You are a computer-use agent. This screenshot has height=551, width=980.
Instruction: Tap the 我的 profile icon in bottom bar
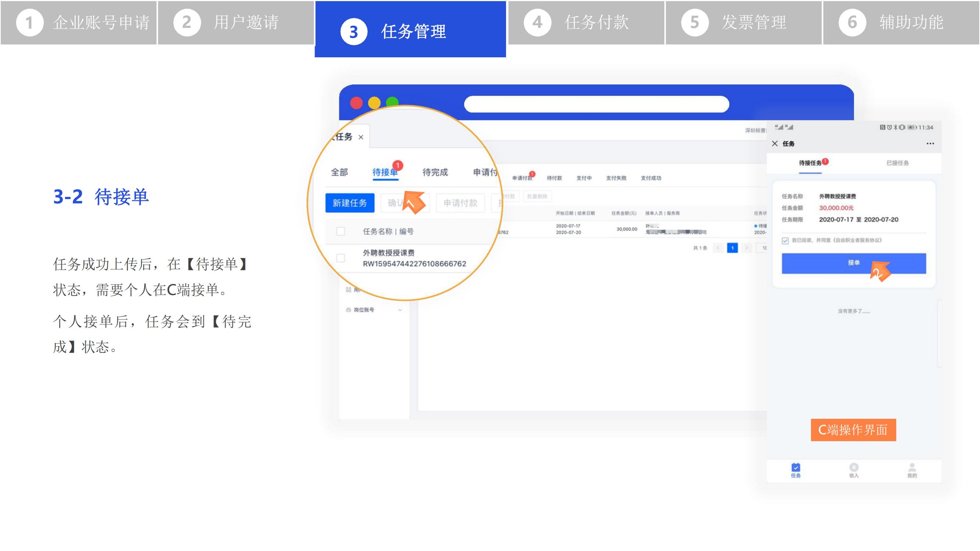coord(912,467)
